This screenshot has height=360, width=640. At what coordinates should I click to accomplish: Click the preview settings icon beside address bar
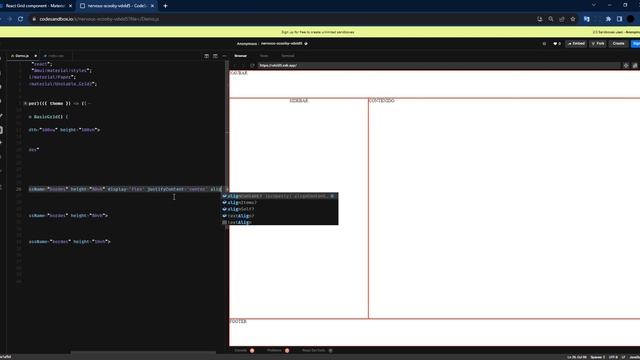tap(626, 65)
